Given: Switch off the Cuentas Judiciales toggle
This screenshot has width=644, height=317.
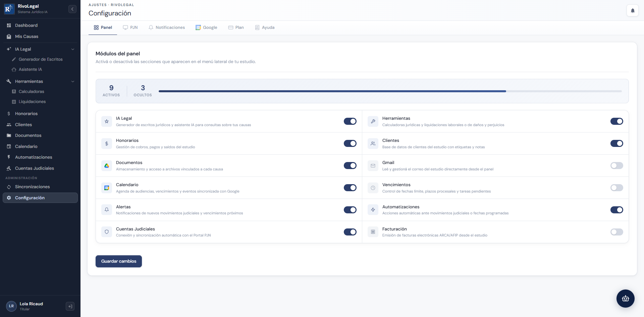Looking at the screenshot, I should 350,232.
